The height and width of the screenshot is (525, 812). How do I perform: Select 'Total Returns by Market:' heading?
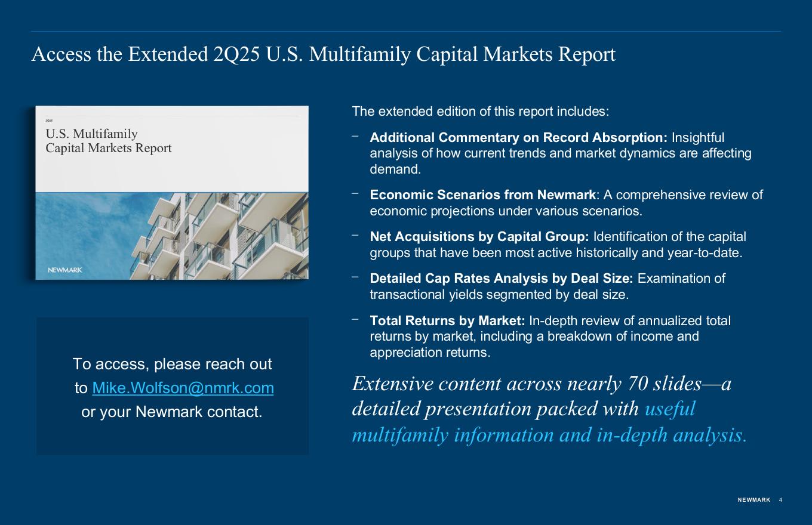click(x=448, y=321)
